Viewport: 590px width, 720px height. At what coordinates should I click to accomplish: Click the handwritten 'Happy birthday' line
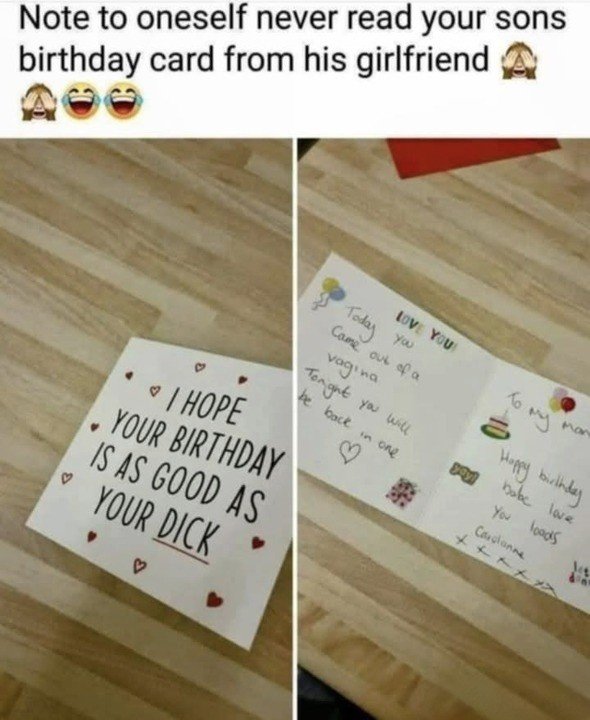click(541, 475)
